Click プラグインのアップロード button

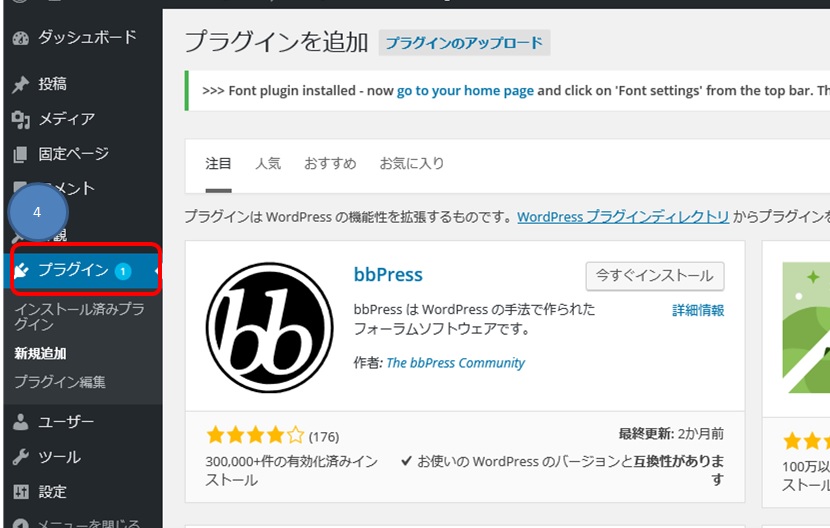(464, 43)
